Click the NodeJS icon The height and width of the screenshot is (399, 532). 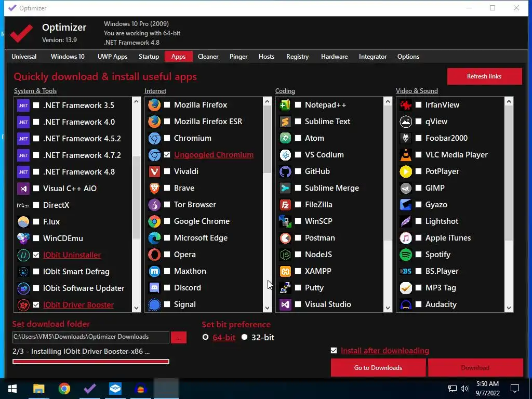point(285,255)
